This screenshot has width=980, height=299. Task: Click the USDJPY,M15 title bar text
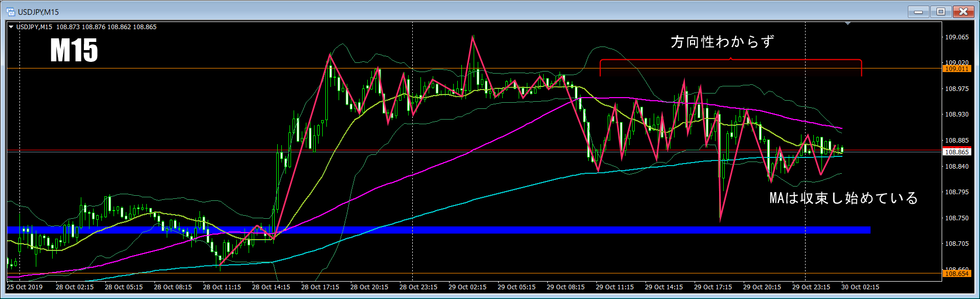click(x=38, y=12)
